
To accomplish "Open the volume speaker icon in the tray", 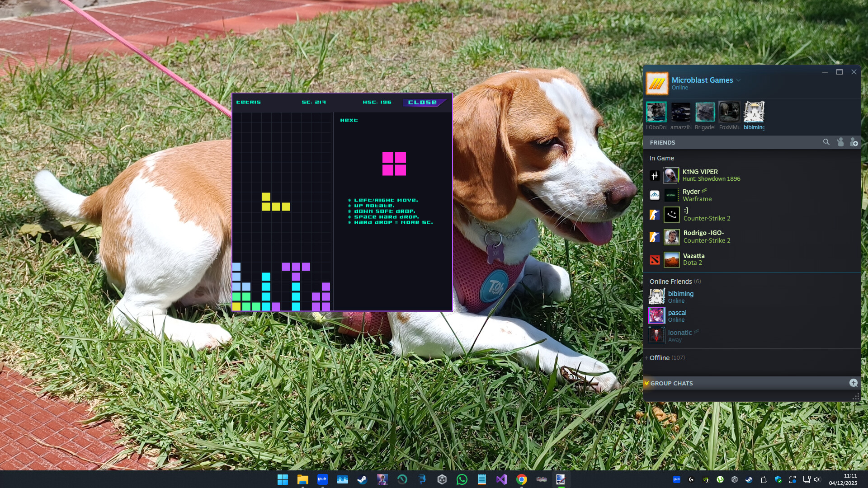I will (x=817, y=480).
